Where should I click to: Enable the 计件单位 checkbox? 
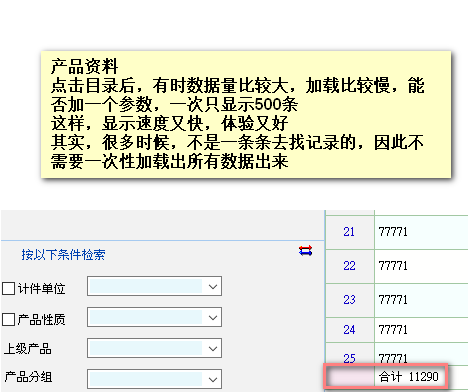pyautogui.click(x=8, y=289)
